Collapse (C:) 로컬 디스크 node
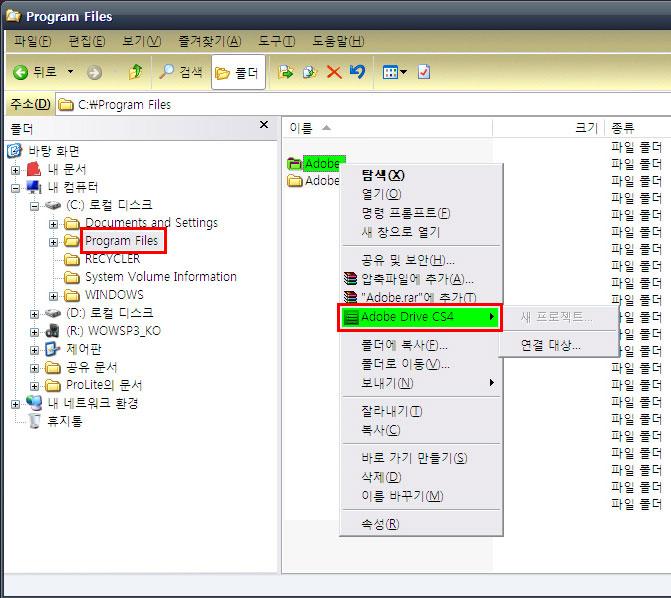This screenshot has width=671, height=598. pyautogui.click(x=34, y=206)
